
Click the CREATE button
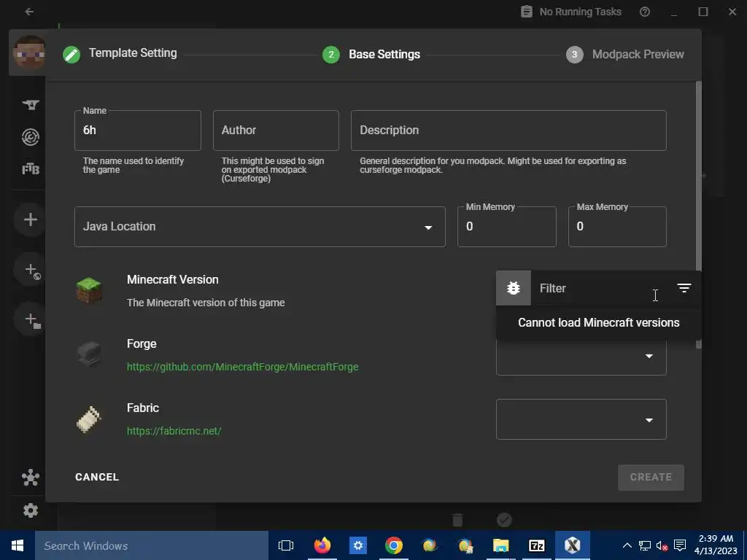pos(651,477)
